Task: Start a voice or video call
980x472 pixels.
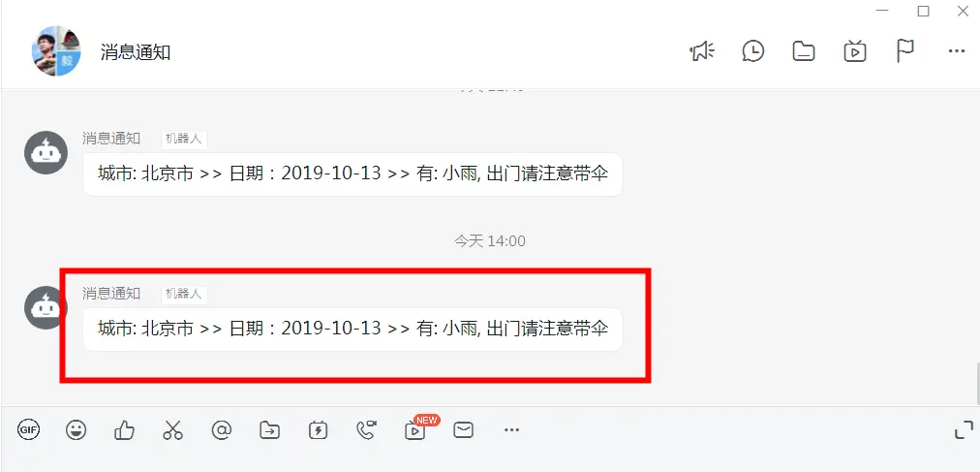Action: click(x=366, y=429)
